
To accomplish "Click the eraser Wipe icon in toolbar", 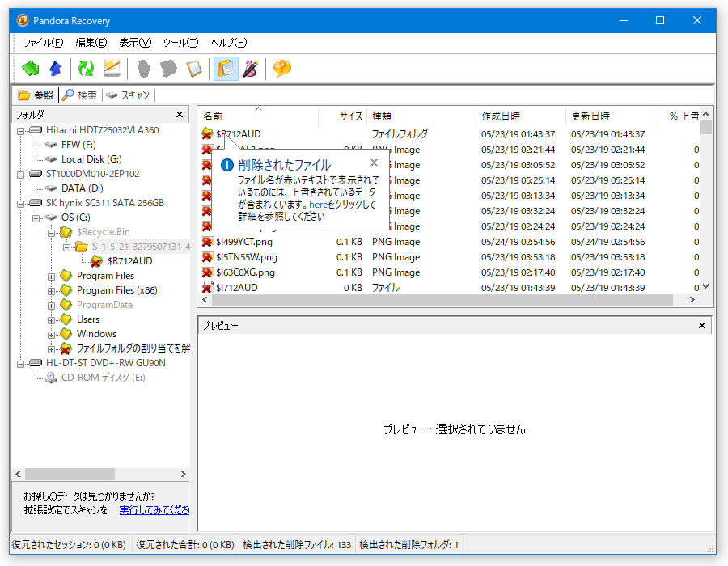I will point(112,69).
